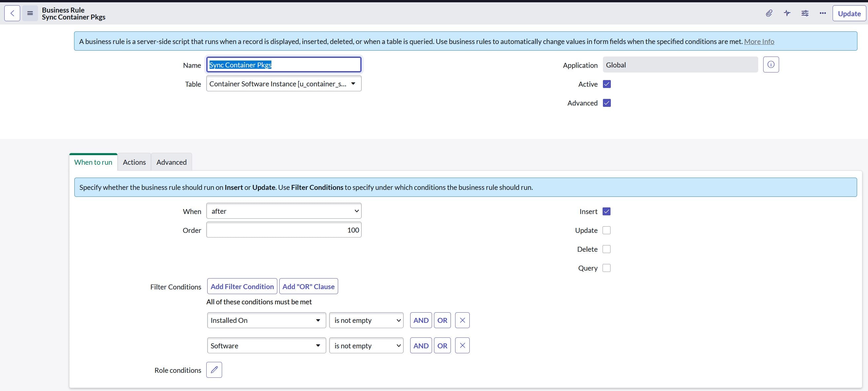This screenshot has height=391, width=868.
Task: Open the activity stream icon
Action: (787, 13)
